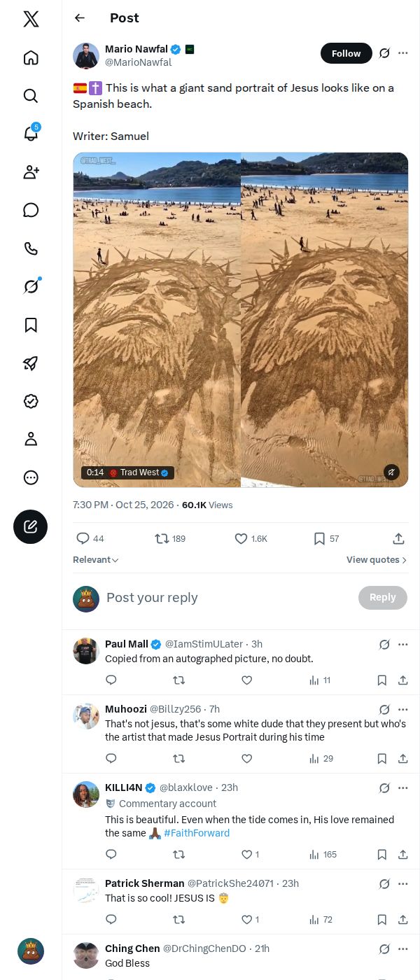Viewport: 420px width, 980px height.
Task: Open Messages chat bubble icon
Action: click(31, 210)
